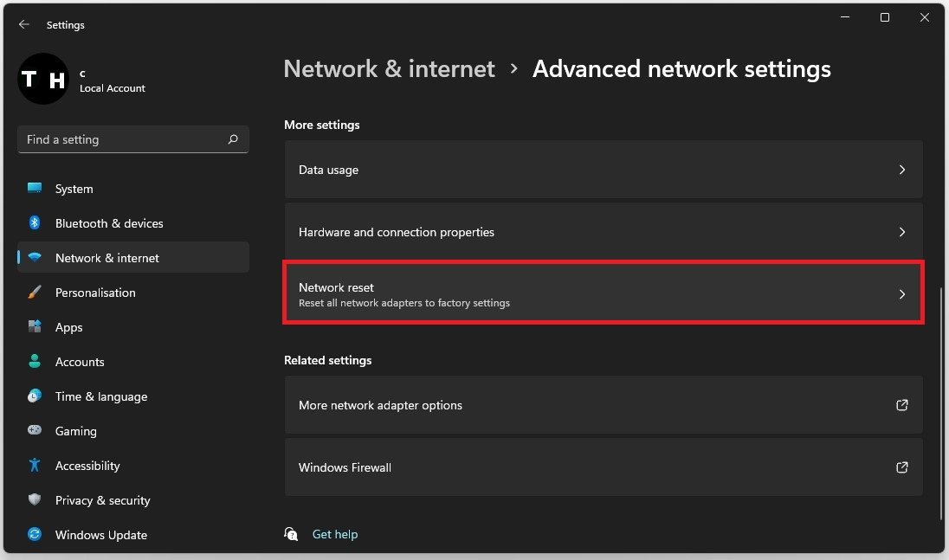This screenshot has width=949, height=560.
Task: Select the Gaming controller icon
Action: pos(35,431)
